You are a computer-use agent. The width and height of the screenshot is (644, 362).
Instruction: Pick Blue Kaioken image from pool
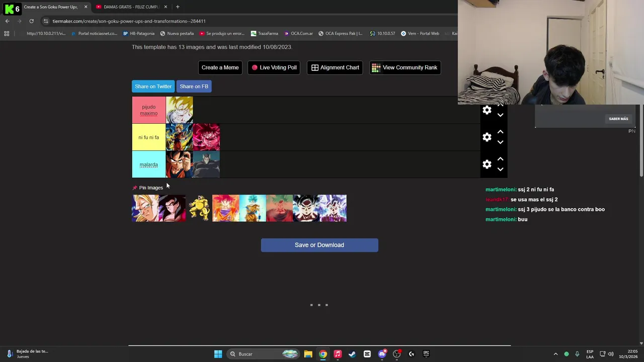pos(279,208)
